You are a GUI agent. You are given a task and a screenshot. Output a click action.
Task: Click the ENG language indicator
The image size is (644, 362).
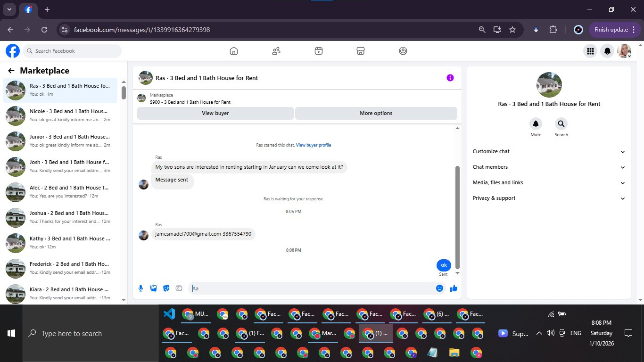pyautogui.click(x=576, y=333)
